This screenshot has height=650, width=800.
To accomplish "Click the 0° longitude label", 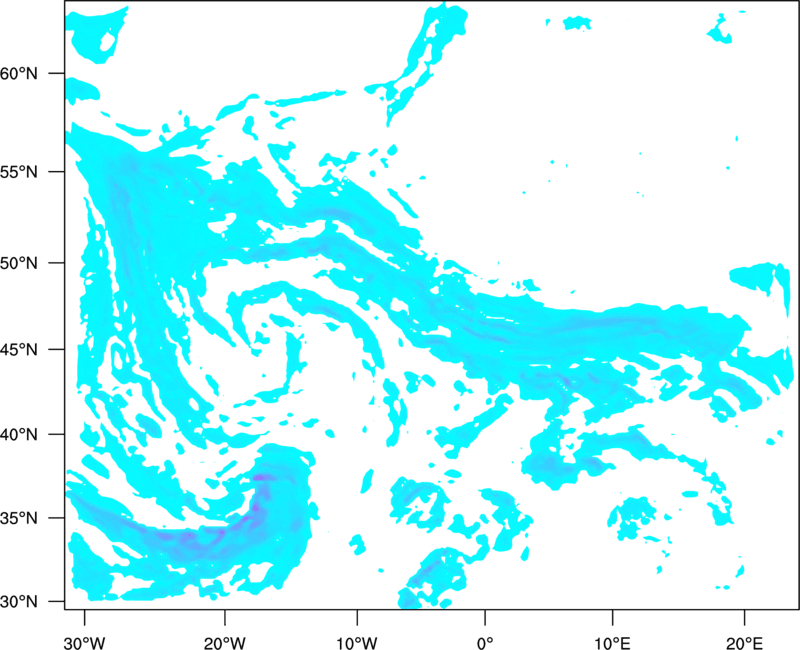I will pyautogui.click(x=485, y=643).
